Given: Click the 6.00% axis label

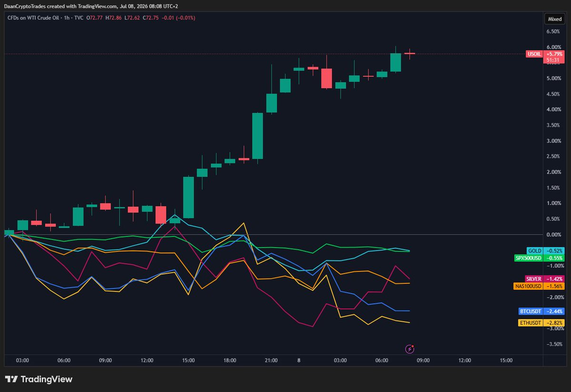Looking at the screenshot, I should click(x=554, y=47).
